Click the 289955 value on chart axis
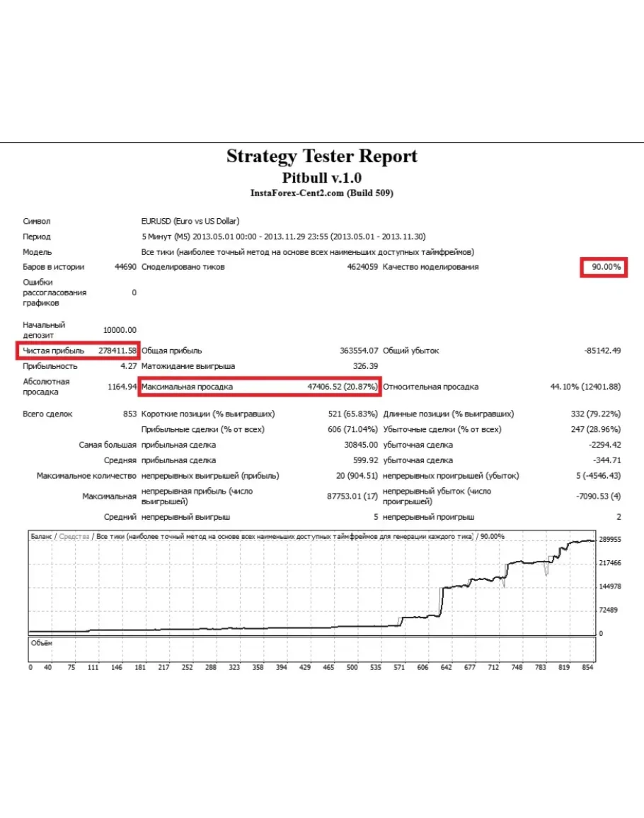 (609, 540)
